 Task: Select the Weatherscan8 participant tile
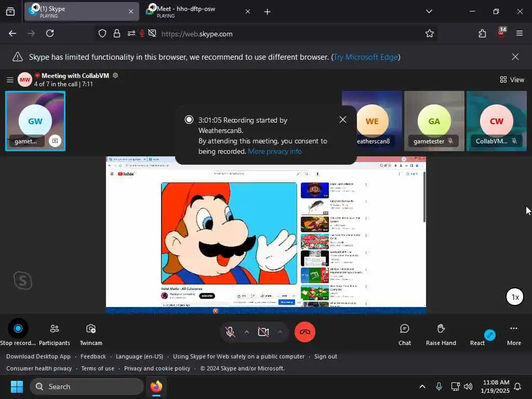372,121
